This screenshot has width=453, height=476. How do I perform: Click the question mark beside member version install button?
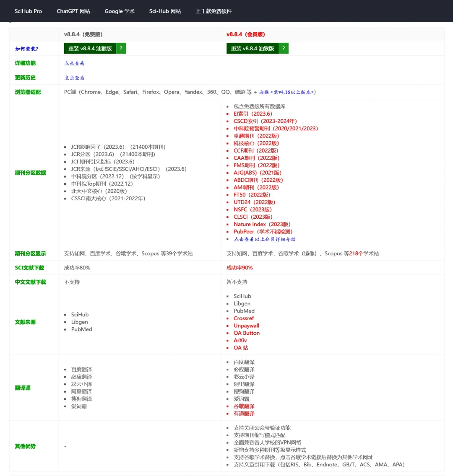[284, 48]
